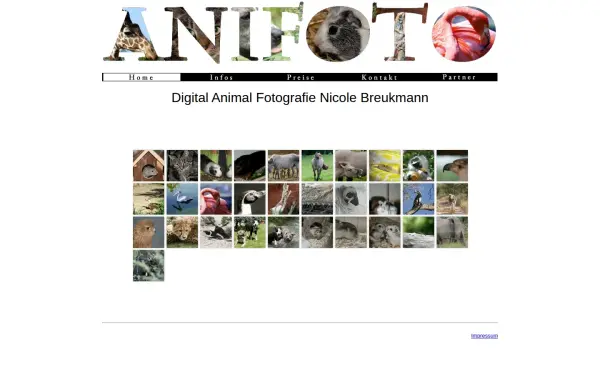Open the red background lizard thumbnail

(284, 199)
